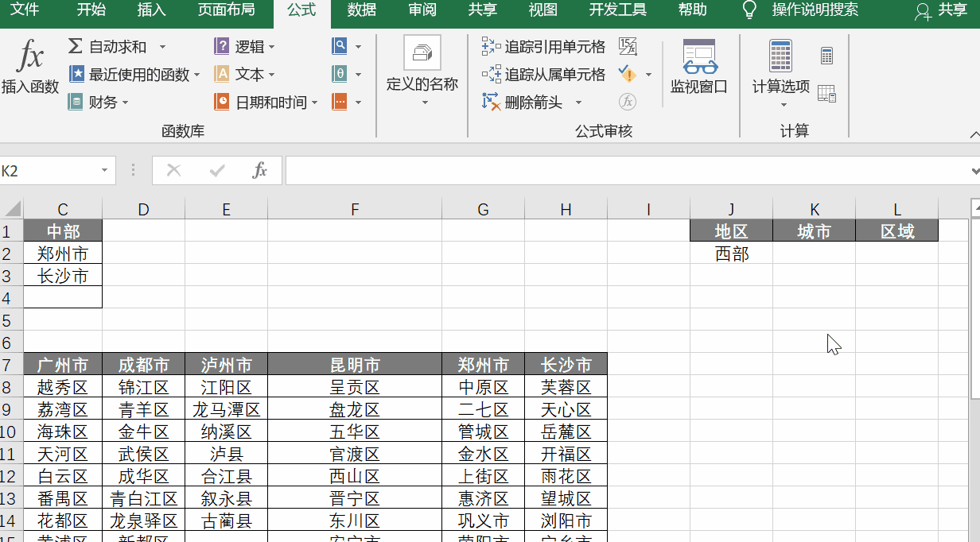The width and height of the screenshot is (980, 542).
Task: Click the Share button at top right
Action: pyautogui.click(x=943, y=10)
